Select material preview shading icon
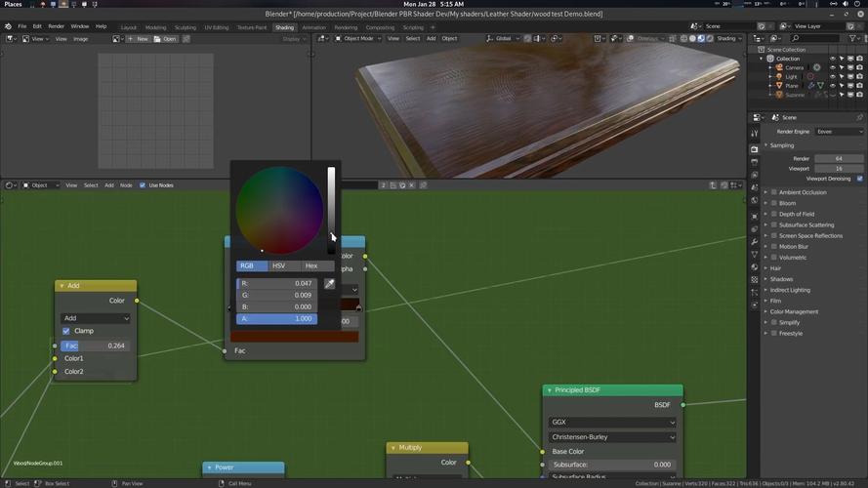 pyautogui.click(x=701, y=39)
